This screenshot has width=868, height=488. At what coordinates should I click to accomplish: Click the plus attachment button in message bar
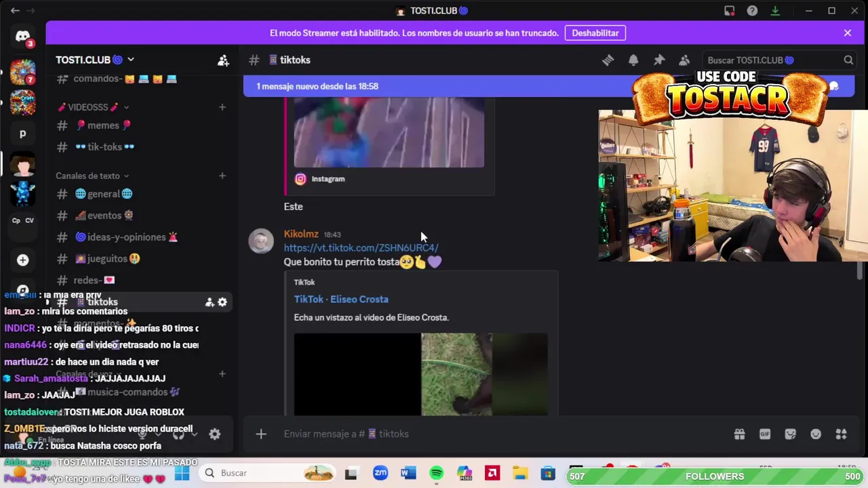click(261, 434)
